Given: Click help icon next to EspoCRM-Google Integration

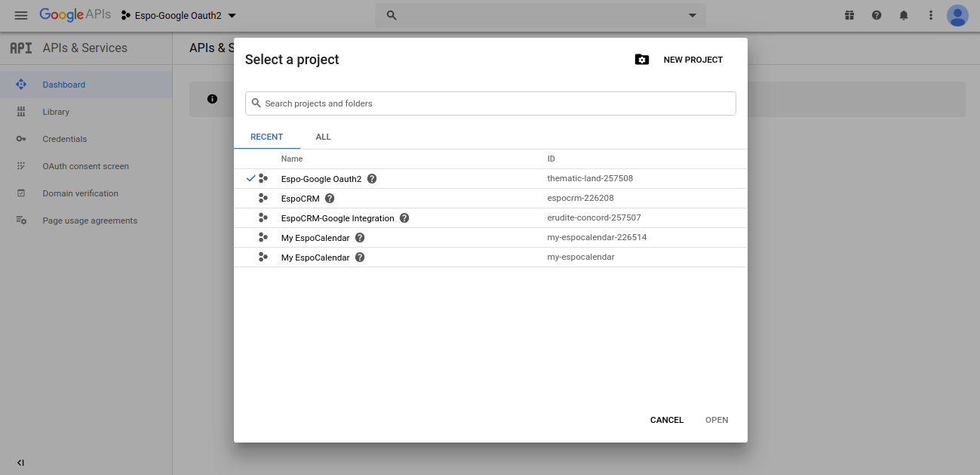Looking at the screenshot, I should 404,218.
